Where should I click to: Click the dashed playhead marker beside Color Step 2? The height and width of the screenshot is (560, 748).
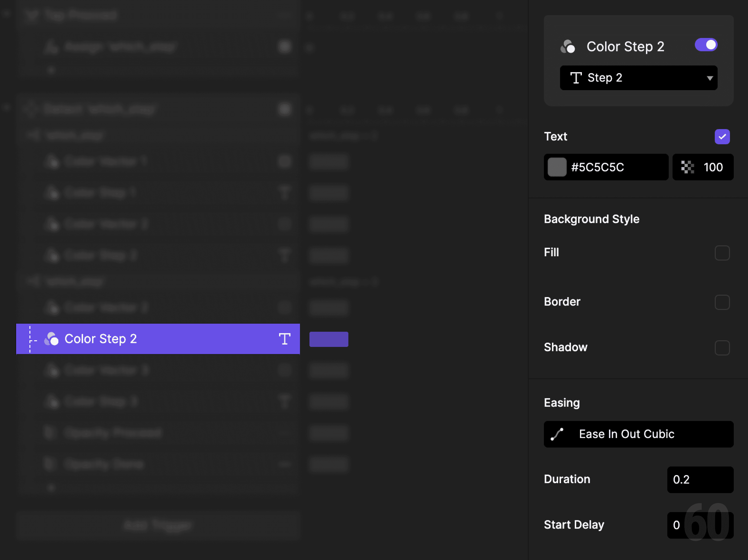pos(30,339)
